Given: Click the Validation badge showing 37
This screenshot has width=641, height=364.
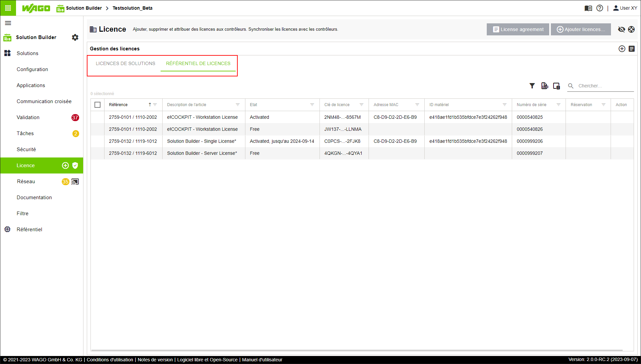Looking at the screenshot, I should point(75,117).
